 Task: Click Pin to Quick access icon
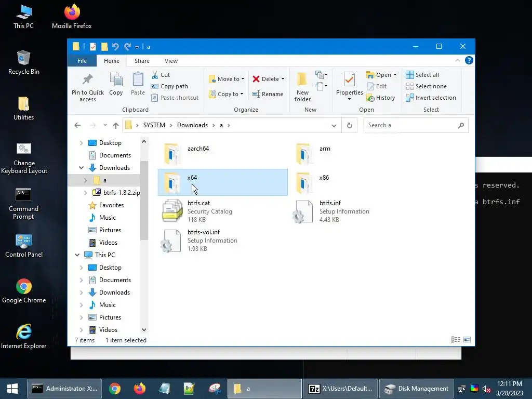(87, 79)
